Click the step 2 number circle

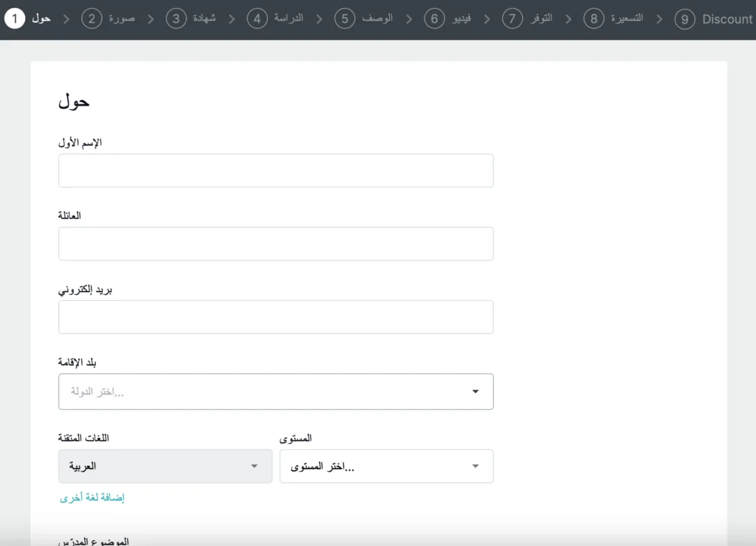tap(92, 18)
